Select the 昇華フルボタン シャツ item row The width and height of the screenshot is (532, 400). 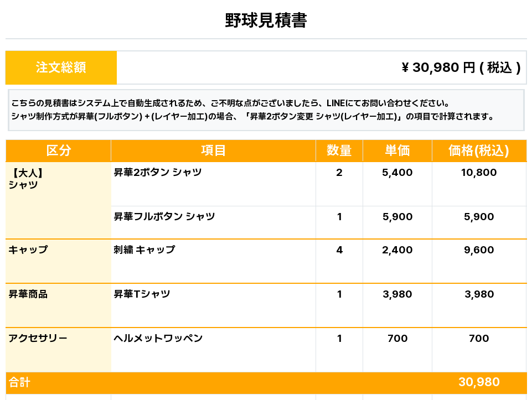[319, 222]
